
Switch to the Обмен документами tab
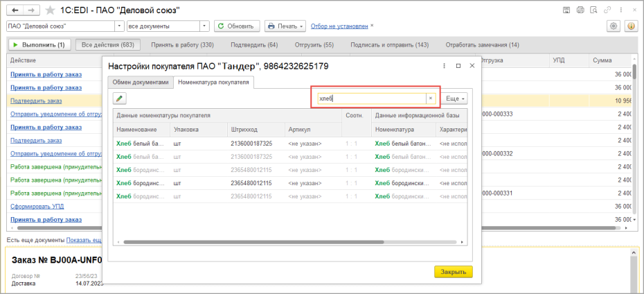(141, 83)
